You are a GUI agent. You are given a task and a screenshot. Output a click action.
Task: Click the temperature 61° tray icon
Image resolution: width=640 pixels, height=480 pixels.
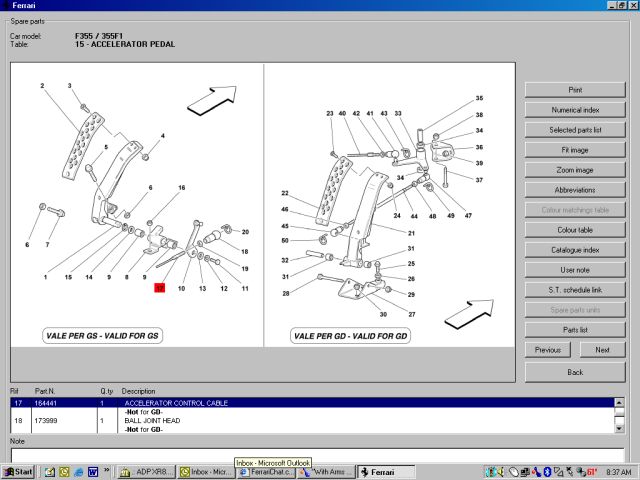[x=592, y=472]
